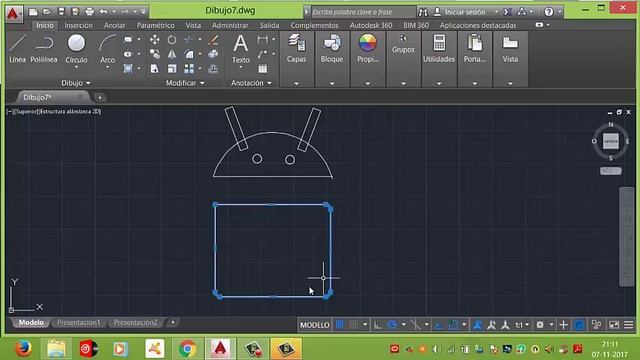Activate the Move command icon

click(x=155, y=40)
